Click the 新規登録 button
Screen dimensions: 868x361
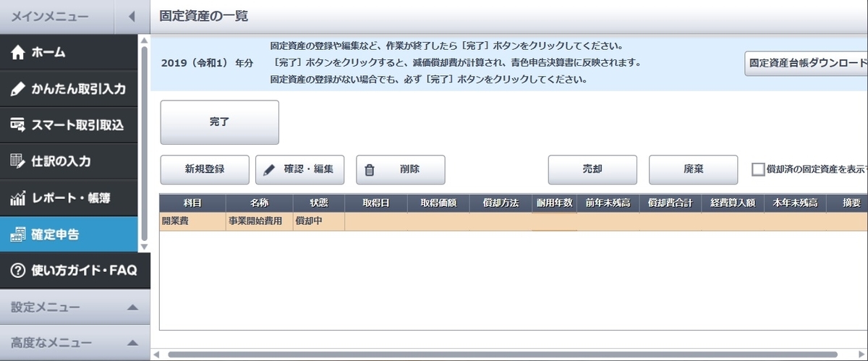pos(205,170)
